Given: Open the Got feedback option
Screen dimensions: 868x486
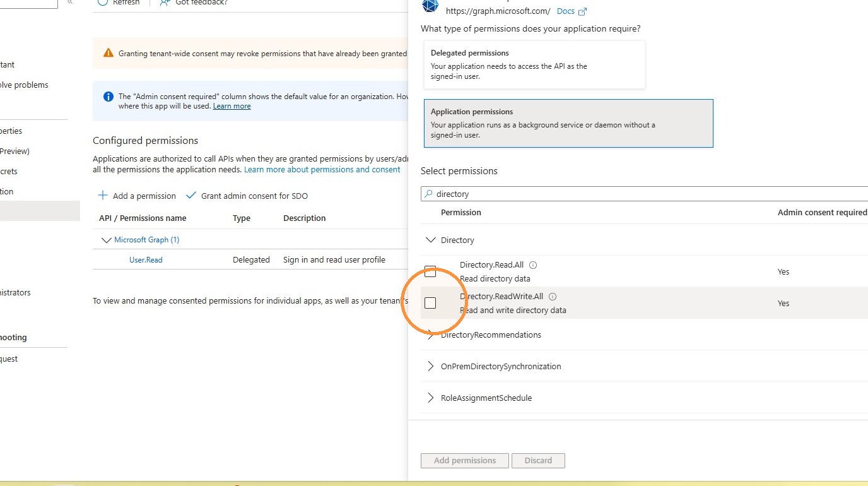Looking at the screenshot, I should [193, 2].
